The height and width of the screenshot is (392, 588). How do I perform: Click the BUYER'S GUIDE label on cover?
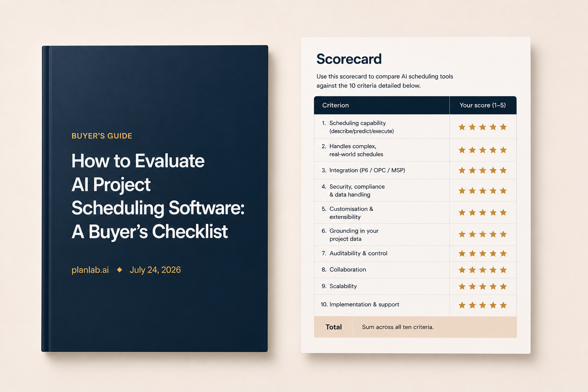click(x=102, y=136)
